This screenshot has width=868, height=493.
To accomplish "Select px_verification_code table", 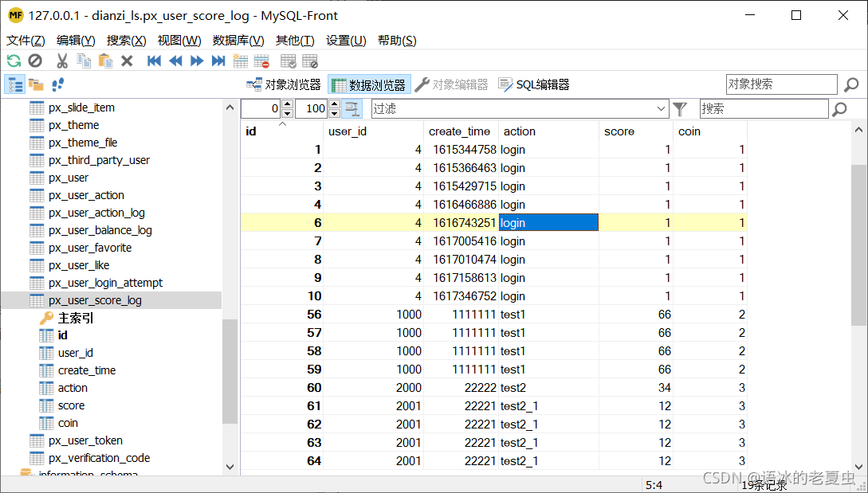I will [99, 458].
